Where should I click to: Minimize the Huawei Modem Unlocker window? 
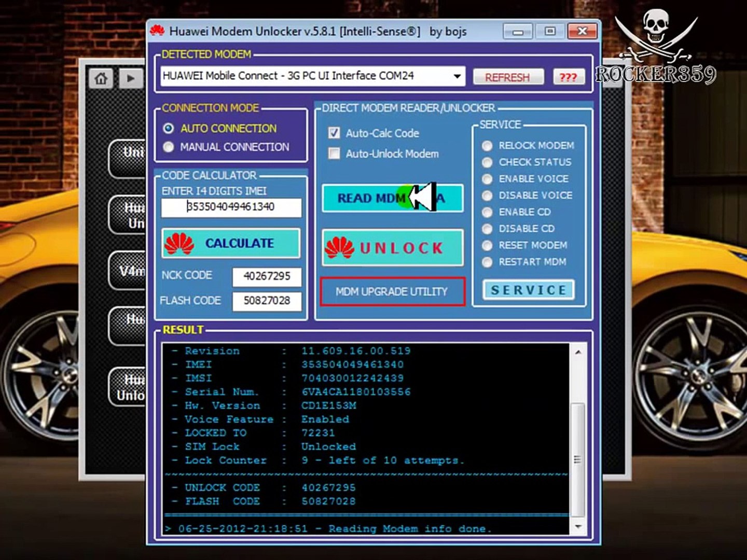[x=518, y=32]
